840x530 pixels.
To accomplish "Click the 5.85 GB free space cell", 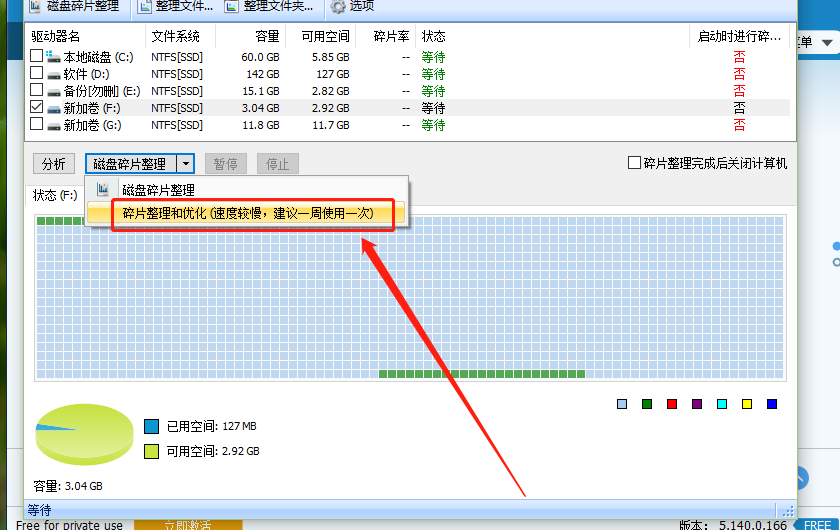I will [x=331, y=57].
